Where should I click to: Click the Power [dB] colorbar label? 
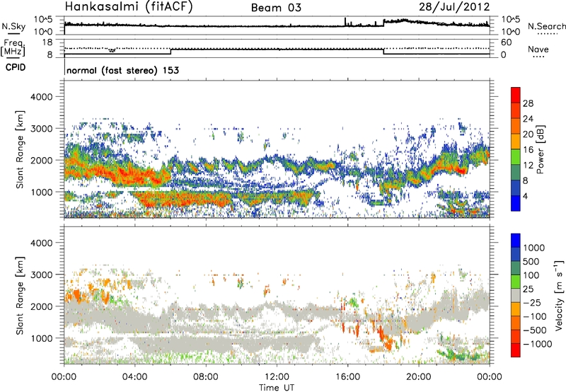tap(540, 149)
